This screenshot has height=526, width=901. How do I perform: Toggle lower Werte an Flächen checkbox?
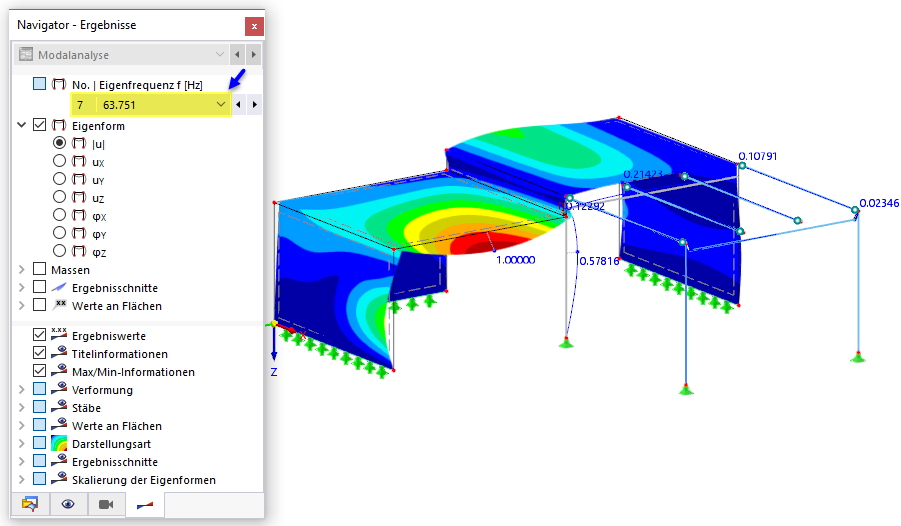(x=39, y=425)
